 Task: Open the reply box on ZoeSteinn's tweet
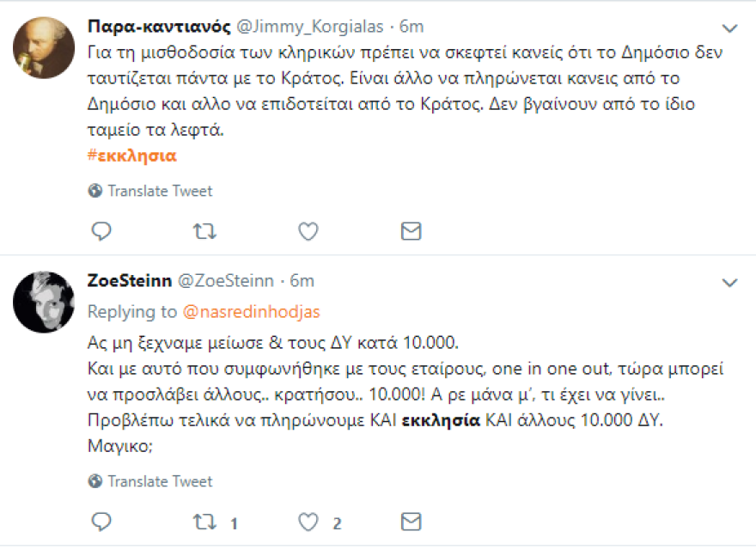click(101, 521)
